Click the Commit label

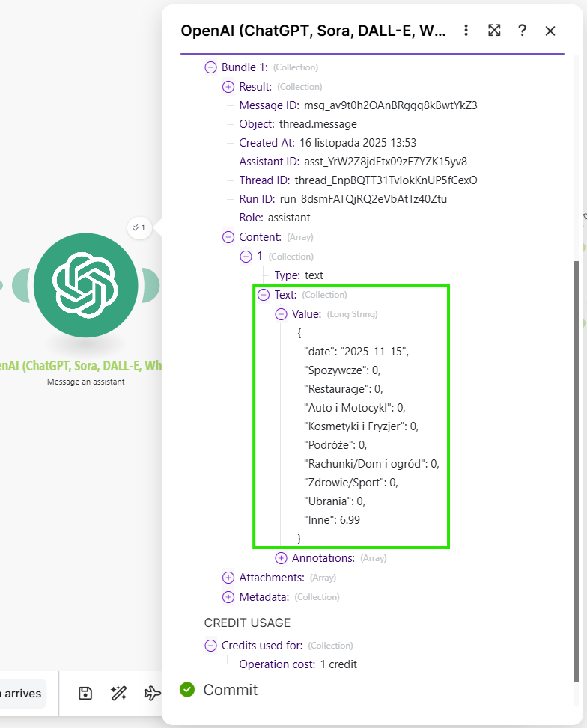tap(231, 690)
